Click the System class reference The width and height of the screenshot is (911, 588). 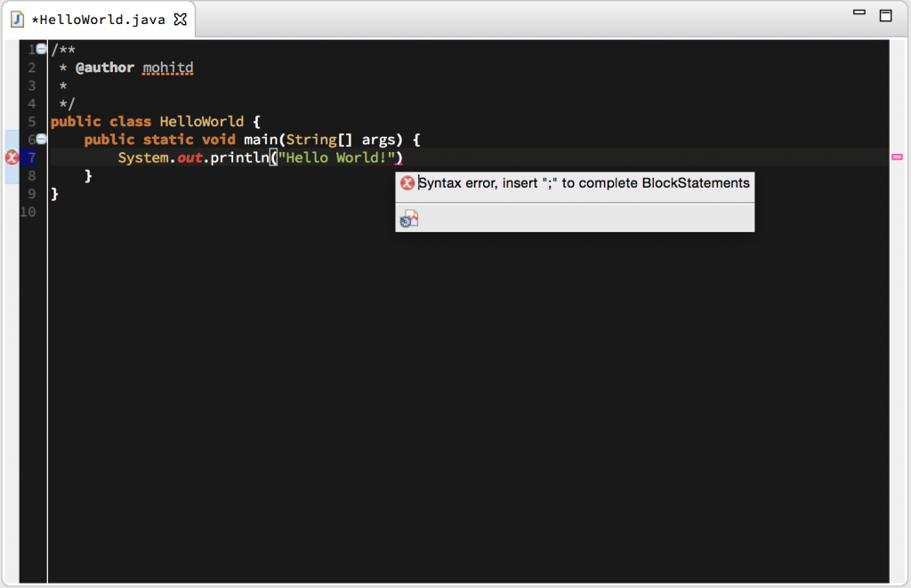[143, 157]
